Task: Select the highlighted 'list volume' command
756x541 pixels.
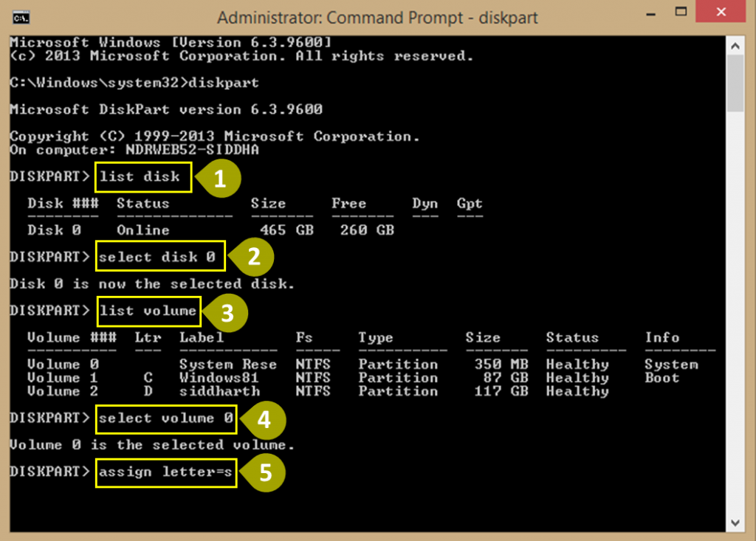Action: pyautogui.click(x=148, y=311)
